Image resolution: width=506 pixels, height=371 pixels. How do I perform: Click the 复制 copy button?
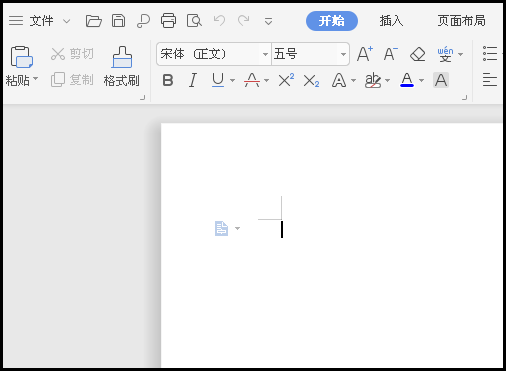(72, 80)
